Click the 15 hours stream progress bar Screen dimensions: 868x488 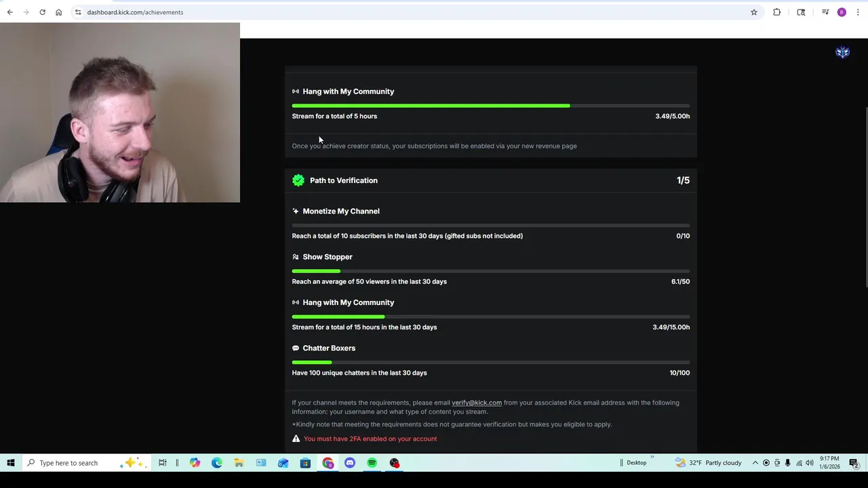pos(491,317)
